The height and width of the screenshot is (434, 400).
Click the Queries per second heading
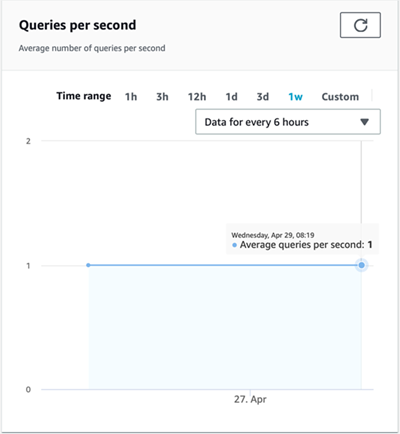pyautogui.click(x=77, y=25)
